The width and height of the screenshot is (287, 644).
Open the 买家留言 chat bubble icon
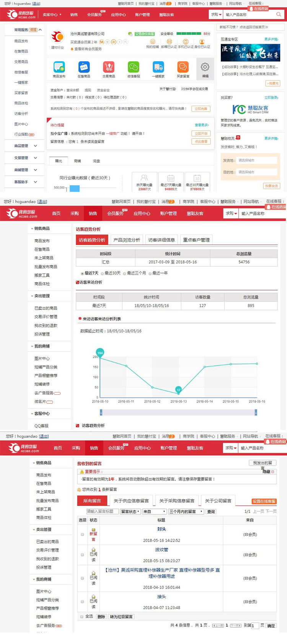[183, 67]
